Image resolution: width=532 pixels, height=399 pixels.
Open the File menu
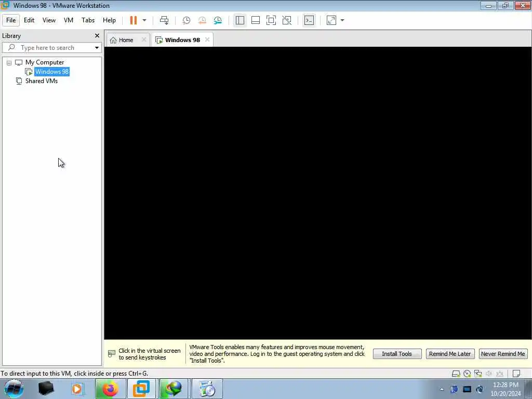tap(11, 20)
